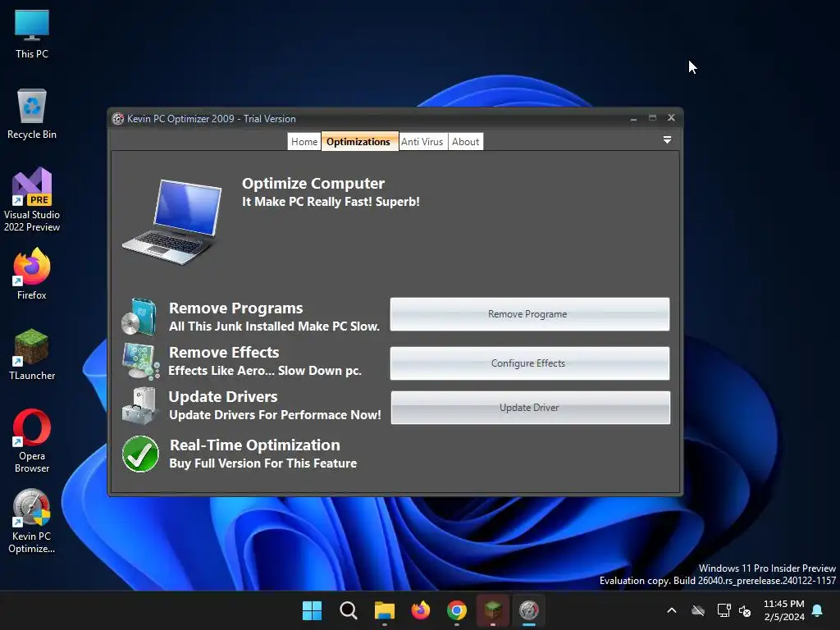The width and height of the screenshot is (840, 630).
Task: Click the green checkmark Real-Time Optimization icon
Action: [140, 454]
